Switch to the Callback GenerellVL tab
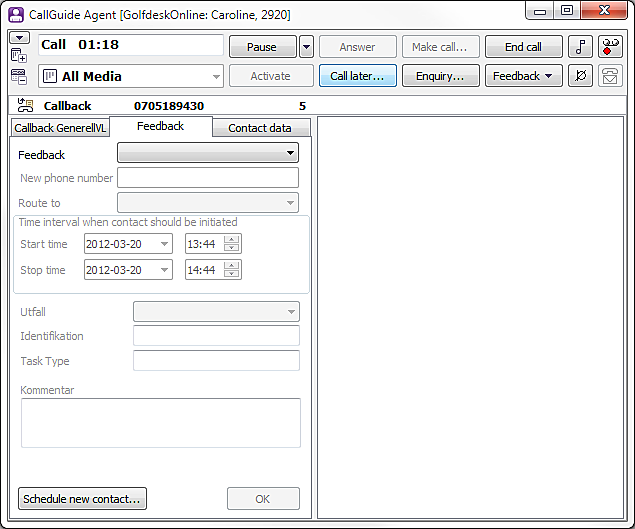The width and height of the screenshot is (635, 529). [60, 128]
